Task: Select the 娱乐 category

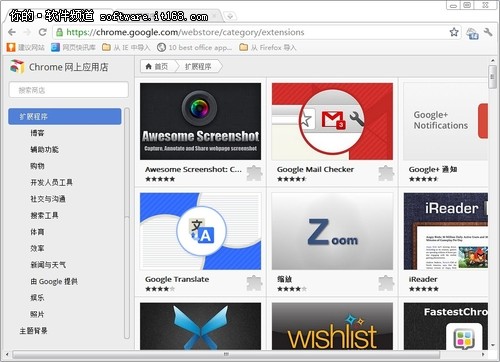Action: tap(37, 298)
